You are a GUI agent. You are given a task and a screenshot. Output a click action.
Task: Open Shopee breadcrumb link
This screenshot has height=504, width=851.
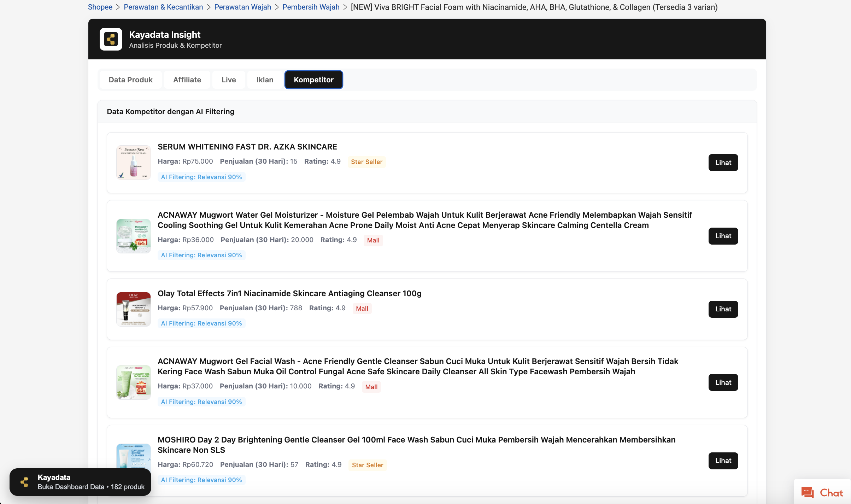(100, 7)
